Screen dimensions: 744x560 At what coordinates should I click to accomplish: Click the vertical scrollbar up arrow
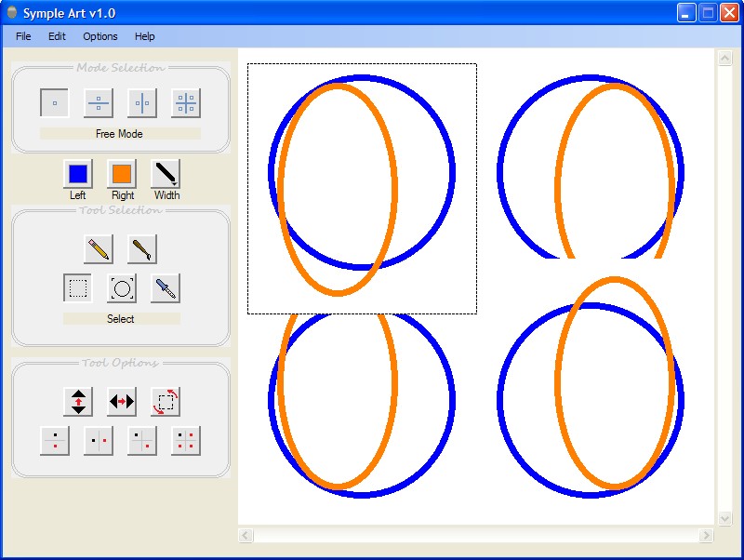724,59
